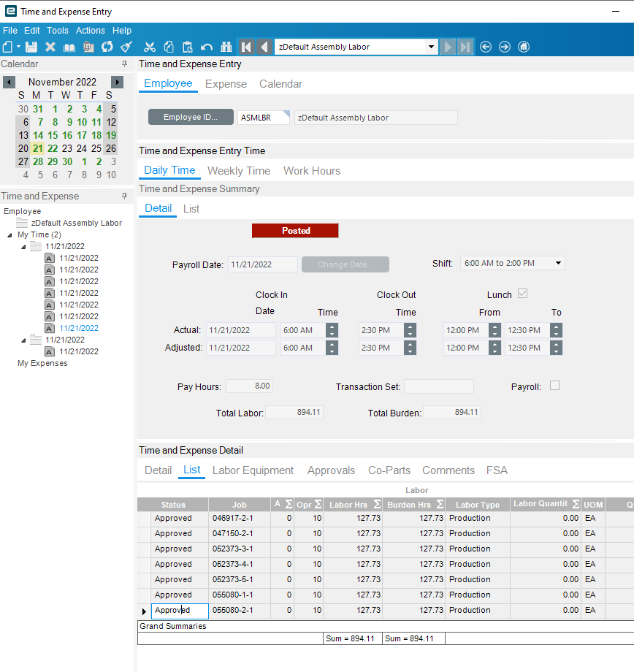Viewport: 634px width, 672px height.
Task: Save the current time entry
Action: tap(31, 47)
